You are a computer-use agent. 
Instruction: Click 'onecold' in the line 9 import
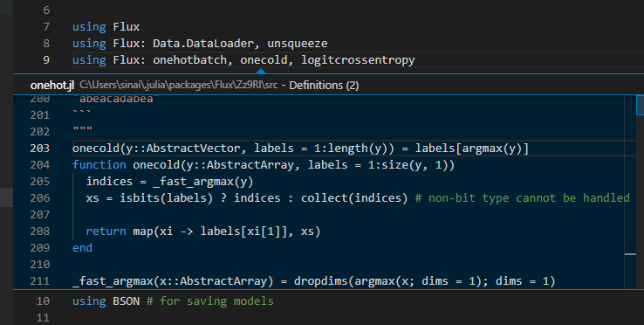(264, 60)
